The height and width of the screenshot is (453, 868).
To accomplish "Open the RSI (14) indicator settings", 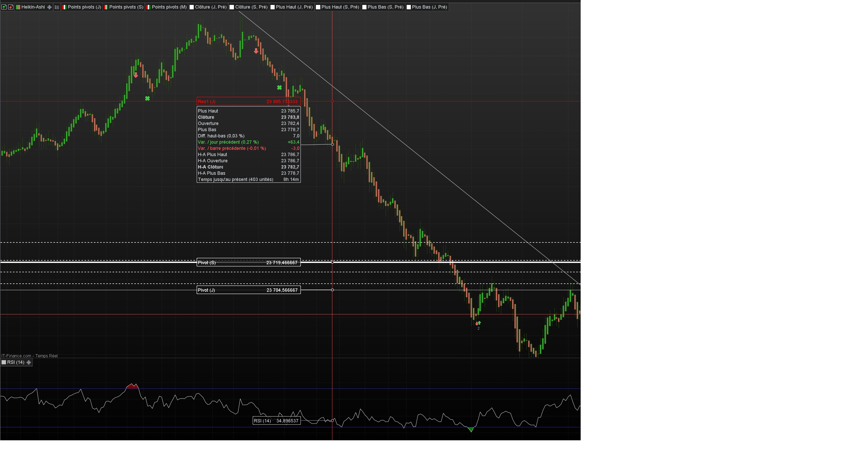I will (x=16, y=363).
